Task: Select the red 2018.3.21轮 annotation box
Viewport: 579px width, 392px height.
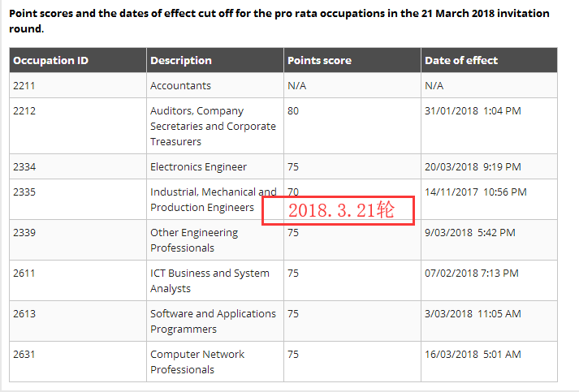Action: 338,210
